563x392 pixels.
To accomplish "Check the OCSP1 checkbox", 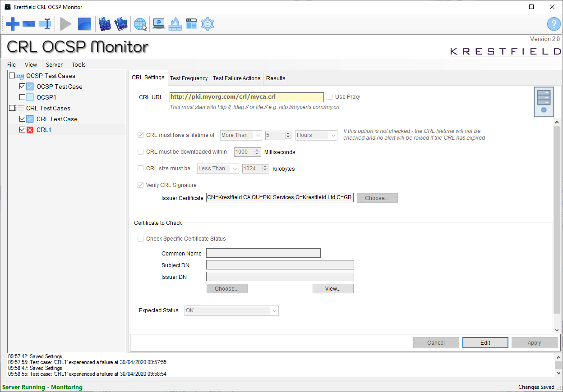I will (x=22, y=97).
